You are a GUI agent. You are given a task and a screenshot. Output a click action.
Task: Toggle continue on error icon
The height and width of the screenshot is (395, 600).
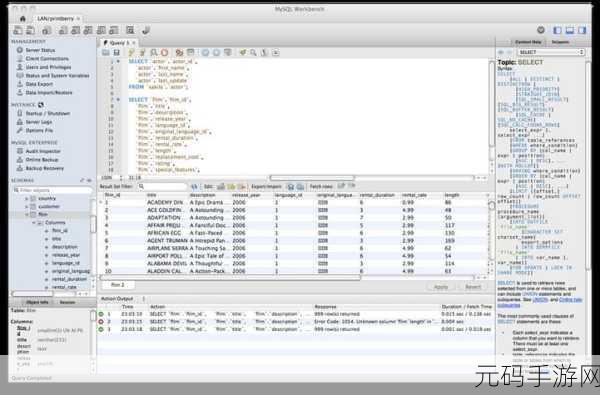[x=179, y=52]
